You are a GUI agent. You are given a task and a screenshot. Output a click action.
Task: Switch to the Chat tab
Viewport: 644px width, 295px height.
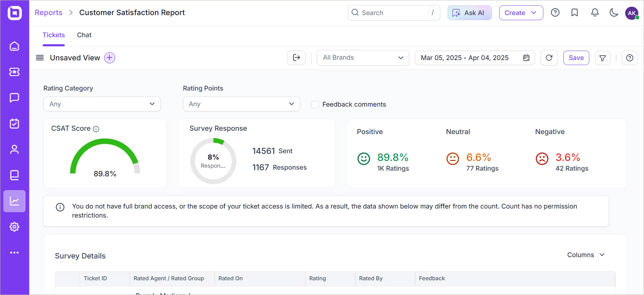coord(84,35)
